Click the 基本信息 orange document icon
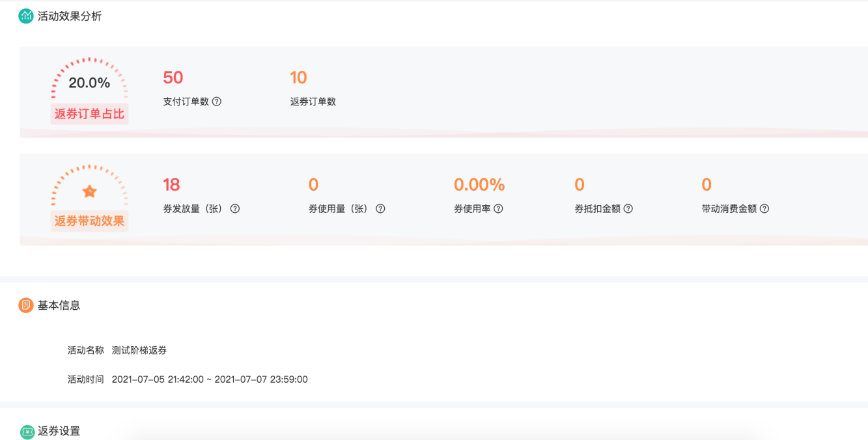This screenshot has height=440, width=868. point(26,305)
